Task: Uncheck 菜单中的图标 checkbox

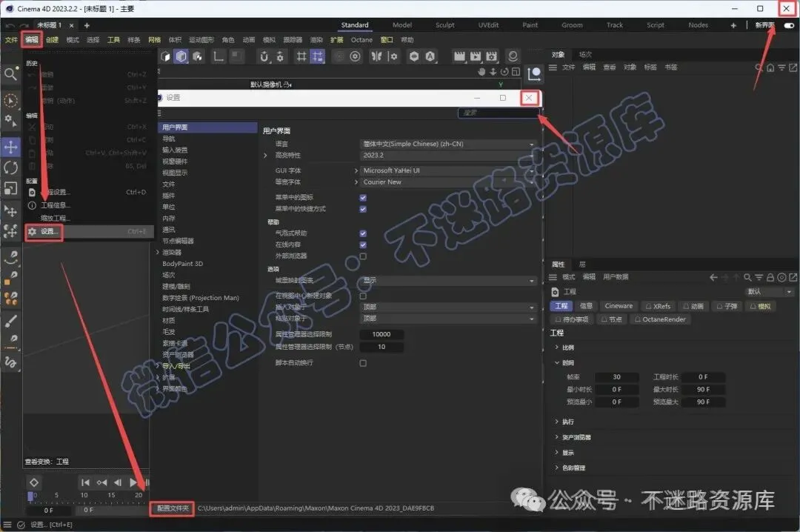Action: coord(363,198)
